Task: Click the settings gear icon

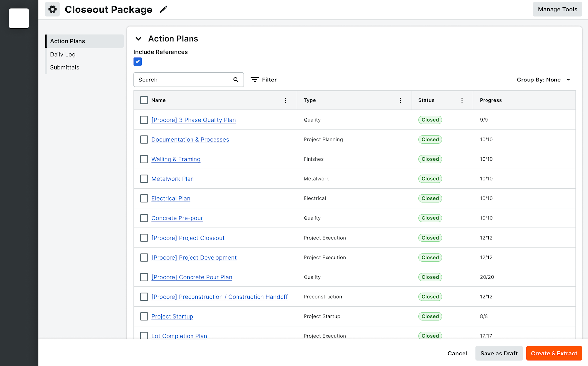Action: coord(52,9)
